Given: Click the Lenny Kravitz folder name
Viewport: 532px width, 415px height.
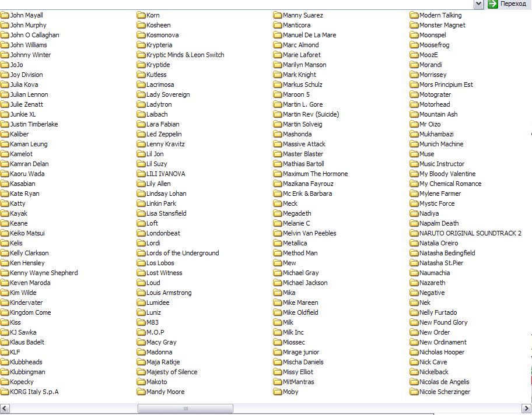Looking at the screenshot, I should (166, 144).
